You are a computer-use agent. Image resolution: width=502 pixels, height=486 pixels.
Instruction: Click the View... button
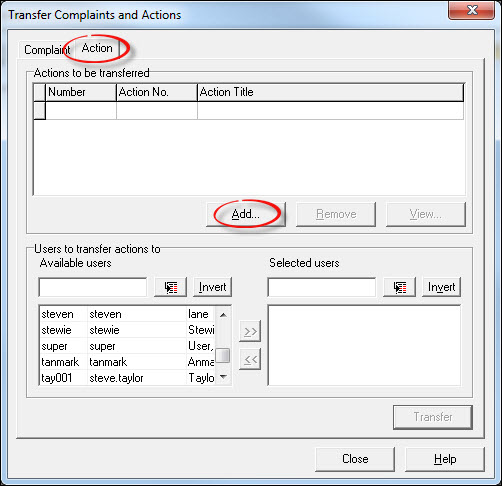(426, 214)
